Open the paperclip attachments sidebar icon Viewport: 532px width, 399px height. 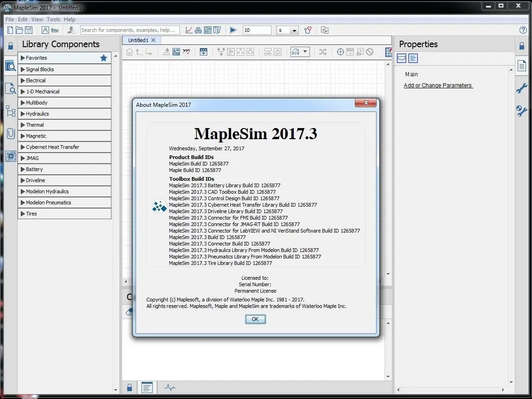click(x=11, y=133)
